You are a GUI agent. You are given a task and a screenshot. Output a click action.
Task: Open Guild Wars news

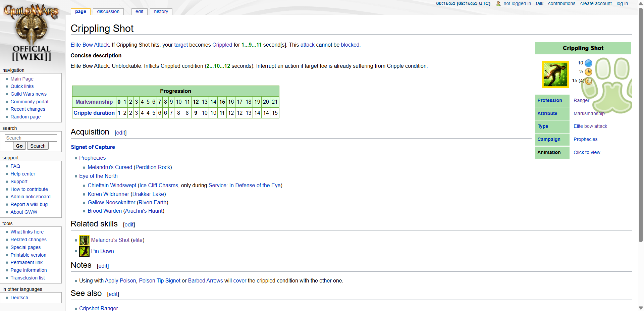[29, 94]
